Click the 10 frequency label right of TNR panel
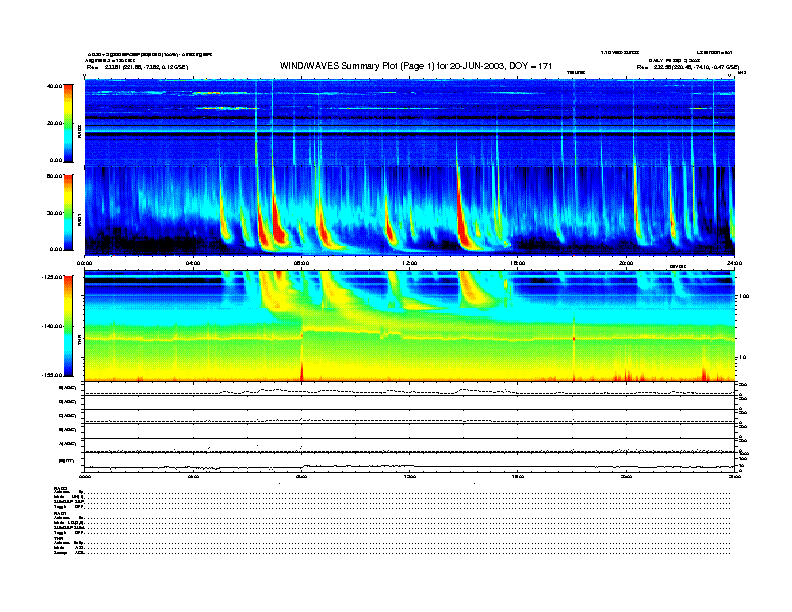792x612 pixels. pos(742,358)
